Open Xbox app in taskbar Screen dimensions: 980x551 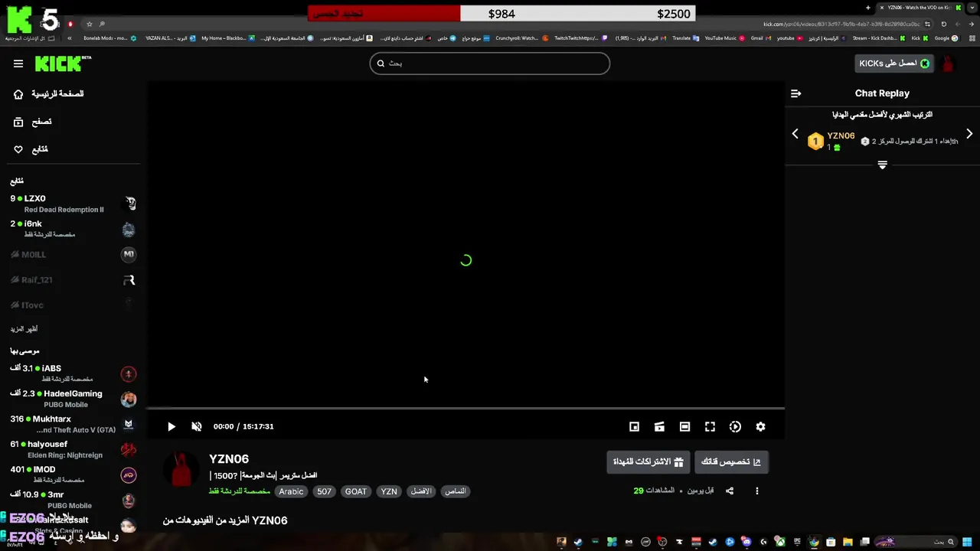[780, 543]
